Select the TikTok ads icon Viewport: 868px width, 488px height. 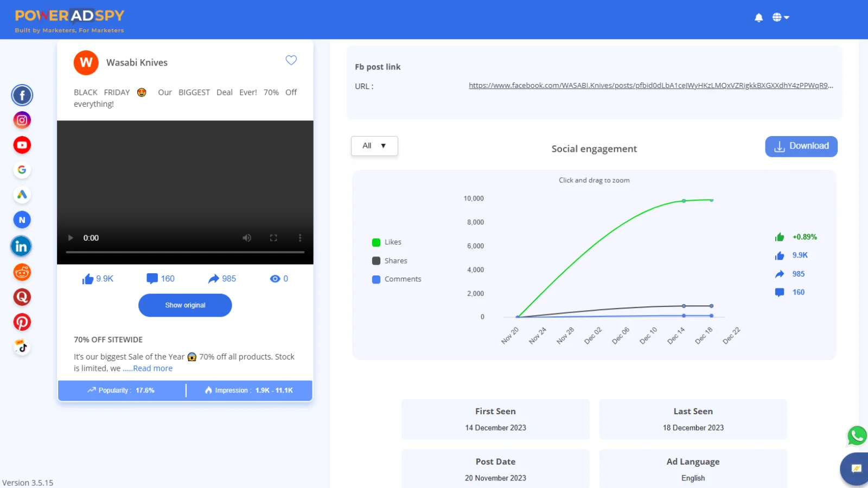pyautogui.click(x=22, y=347)
